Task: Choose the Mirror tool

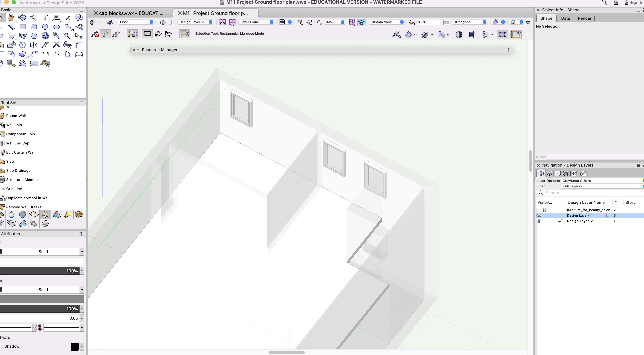Action: (34, 45)
